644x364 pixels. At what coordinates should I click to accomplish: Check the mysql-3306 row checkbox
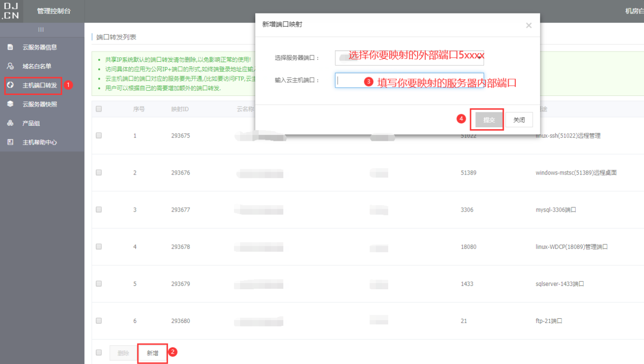pos(99,210)
